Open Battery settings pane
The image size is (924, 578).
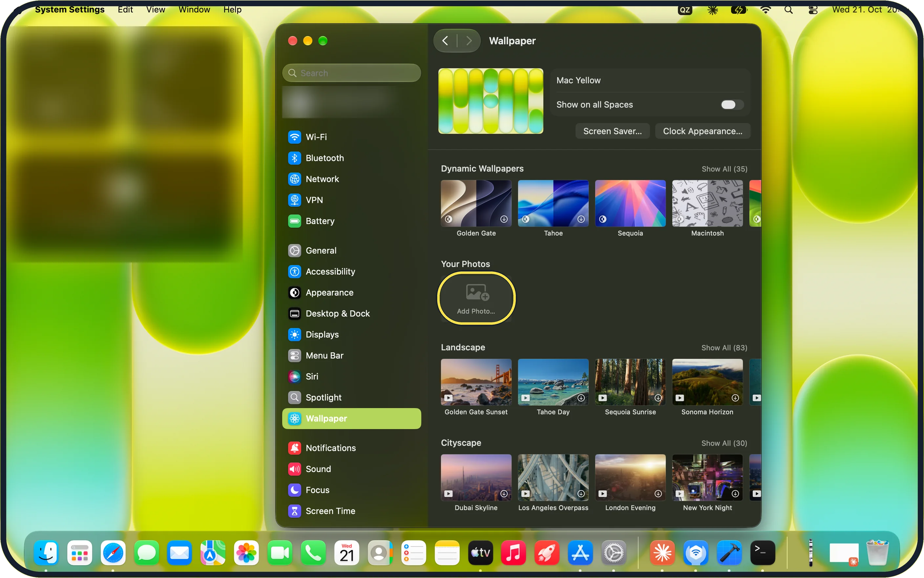point(351,221)
